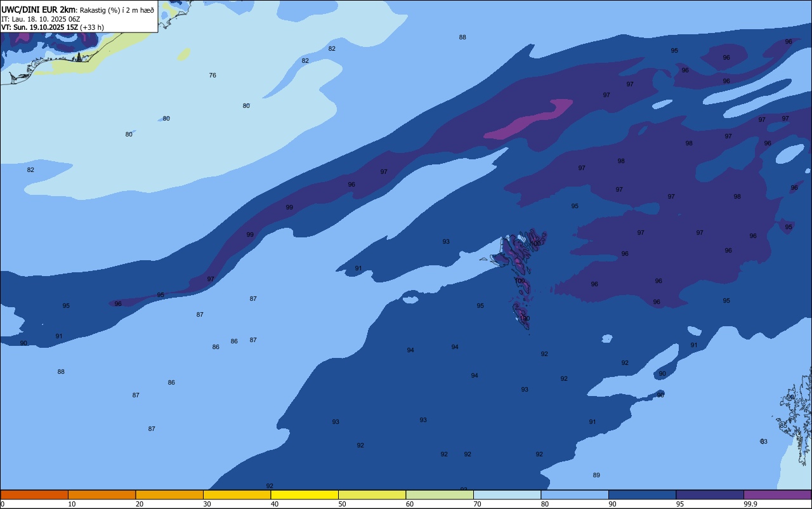This screenshot has width=812, height=509.
Task: Click the dark indigo 95–99.9 legend swatch
Action: coord(710,494)
